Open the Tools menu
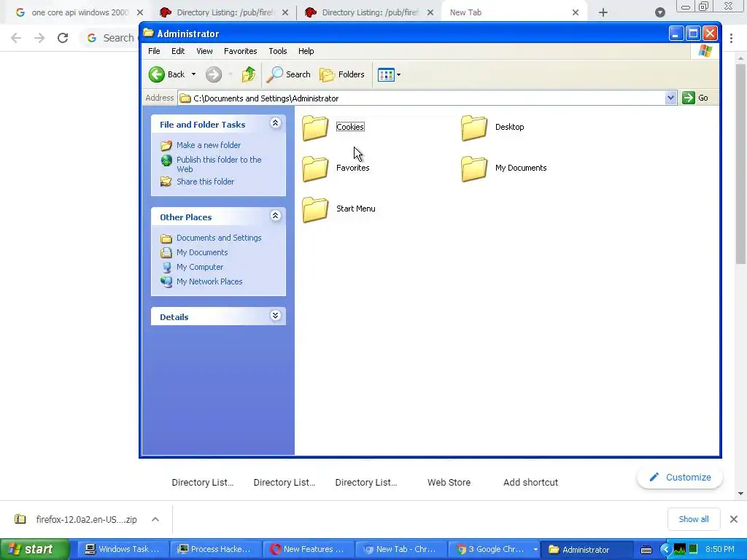 click(x=278, y=51)
